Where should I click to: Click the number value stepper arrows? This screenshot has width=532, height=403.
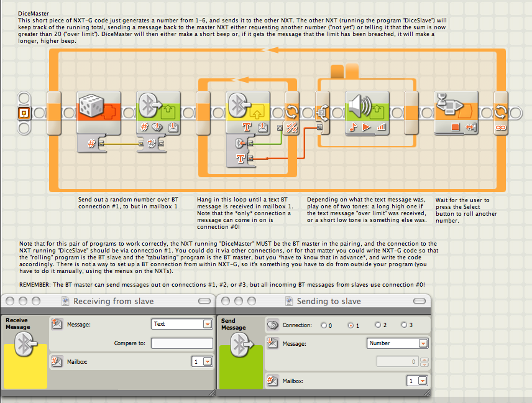pyautogui.click(x=424, y=362)
